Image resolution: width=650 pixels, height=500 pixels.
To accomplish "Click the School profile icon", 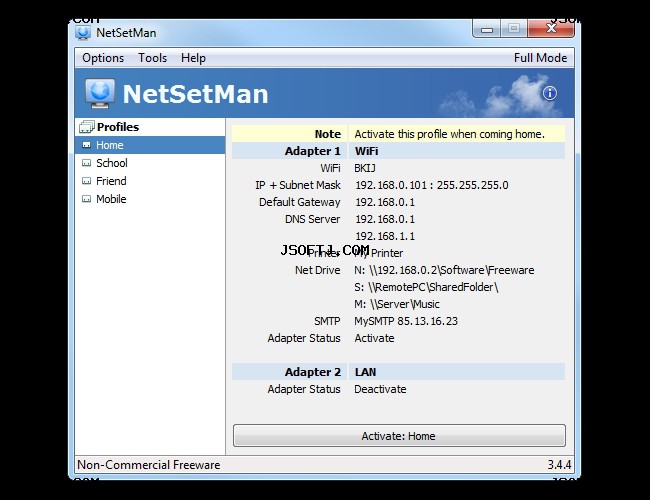I will click(x=86, y=163).
